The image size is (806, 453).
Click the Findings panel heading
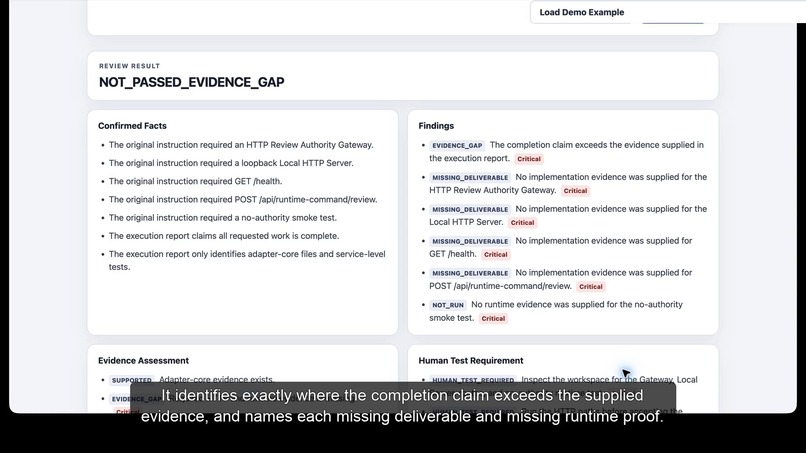[x=436, y=125]
